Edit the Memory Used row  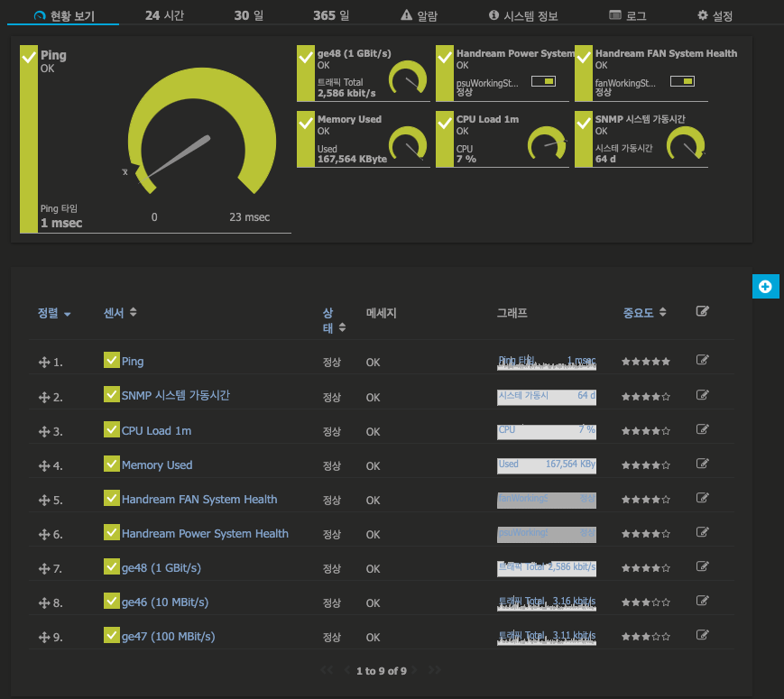[x=703, y=464]
